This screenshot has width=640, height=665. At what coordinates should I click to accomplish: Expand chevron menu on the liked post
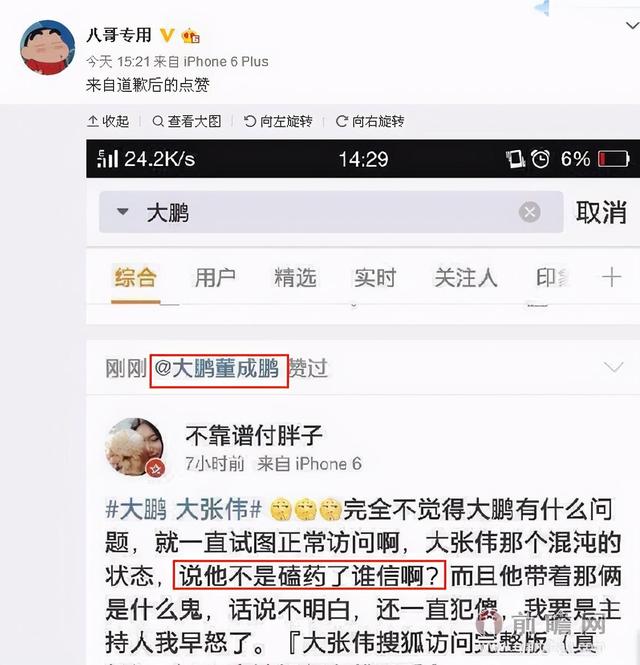pyautogui.click(x=613, y=367)
